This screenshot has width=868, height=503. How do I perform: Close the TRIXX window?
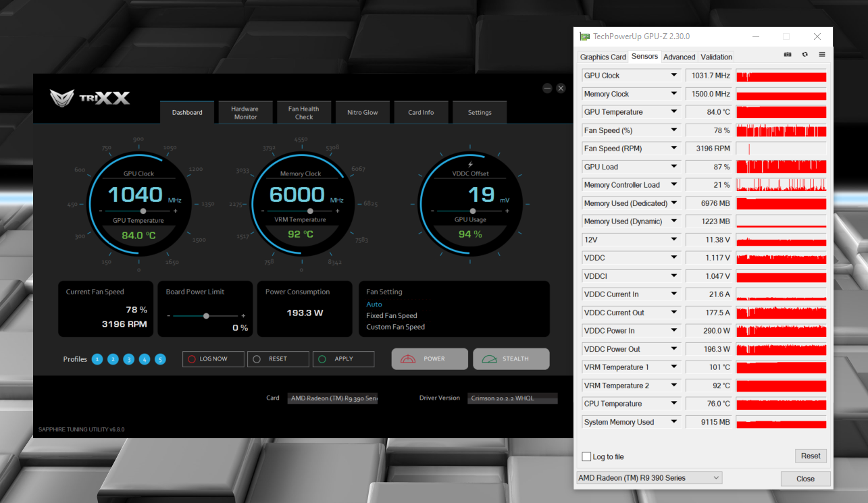561,88
